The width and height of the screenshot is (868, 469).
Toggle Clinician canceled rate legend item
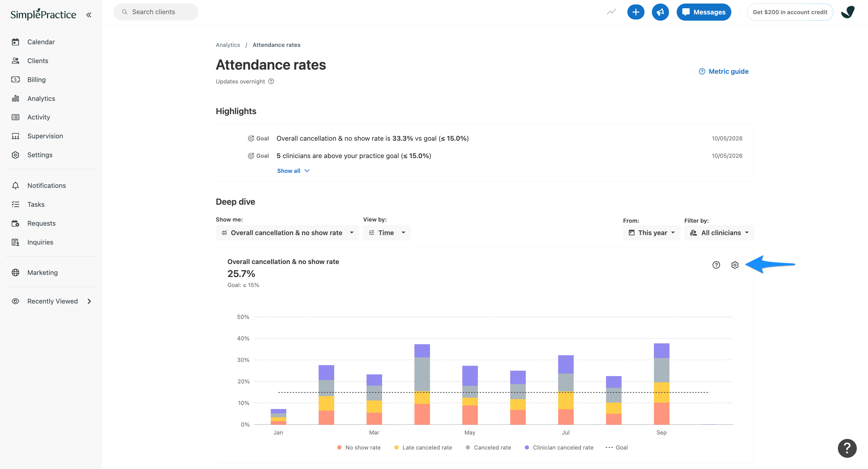click(x=559, y=447)
